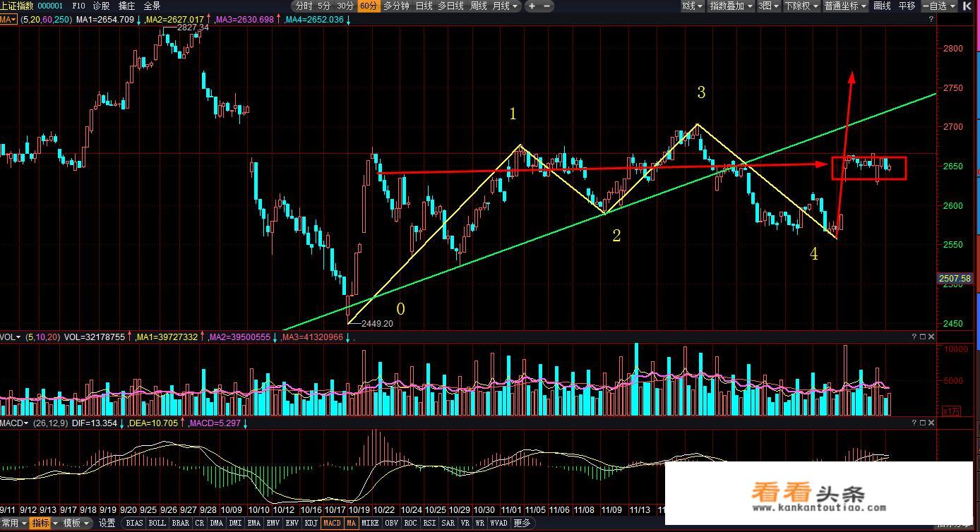Enable the MIKE indicator
Screen dimensions: 980x532
[370, 524]
